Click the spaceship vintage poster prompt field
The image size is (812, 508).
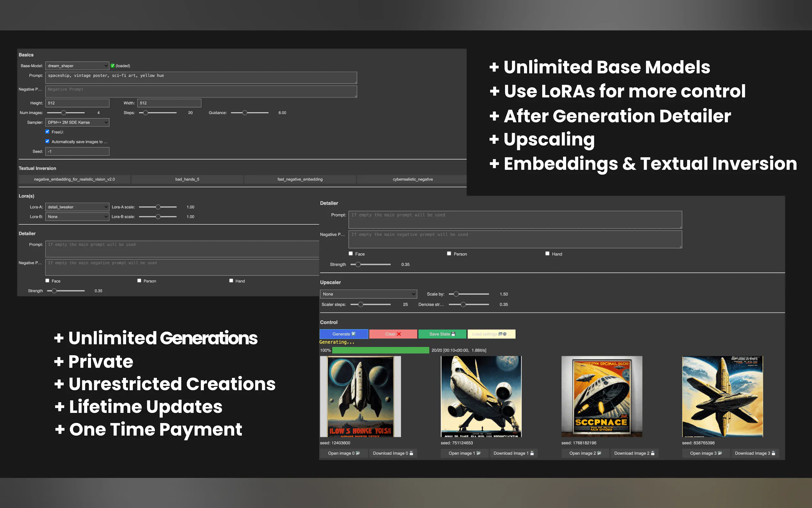[201, 78]
